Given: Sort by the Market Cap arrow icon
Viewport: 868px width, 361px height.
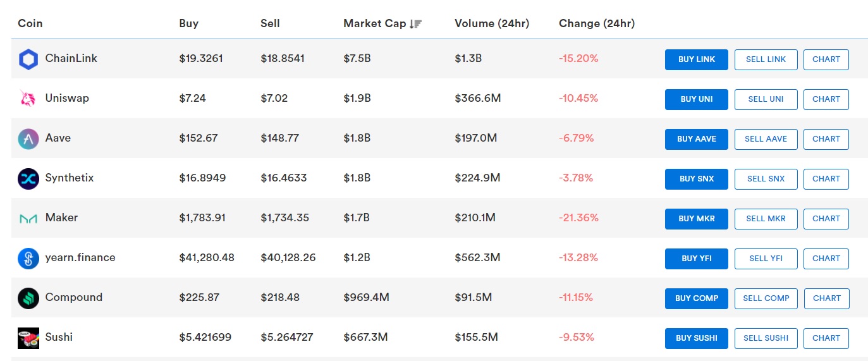Looking at the screenshot, I should tap(415, 24).
